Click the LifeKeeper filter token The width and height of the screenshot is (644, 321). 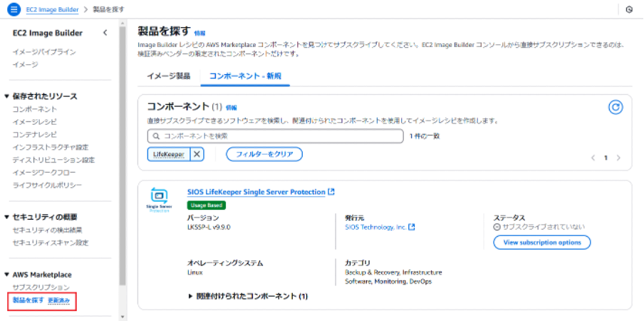point(168,154)
